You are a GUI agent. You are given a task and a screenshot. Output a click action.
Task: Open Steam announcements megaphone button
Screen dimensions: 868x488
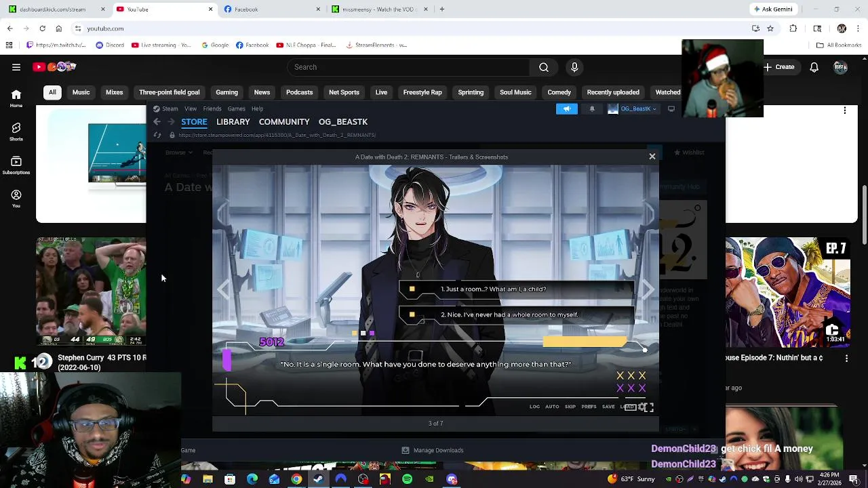tap(567, 108)
